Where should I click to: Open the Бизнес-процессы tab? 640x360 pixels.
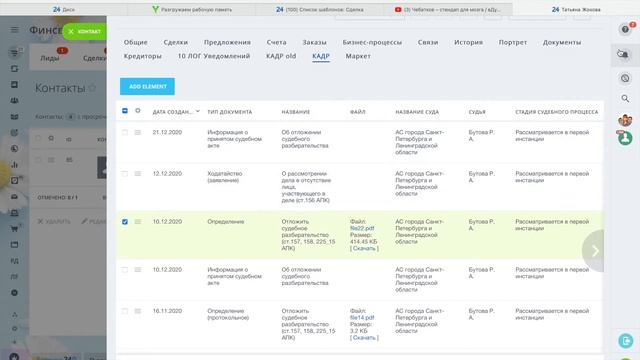click(x=372, y=42)
